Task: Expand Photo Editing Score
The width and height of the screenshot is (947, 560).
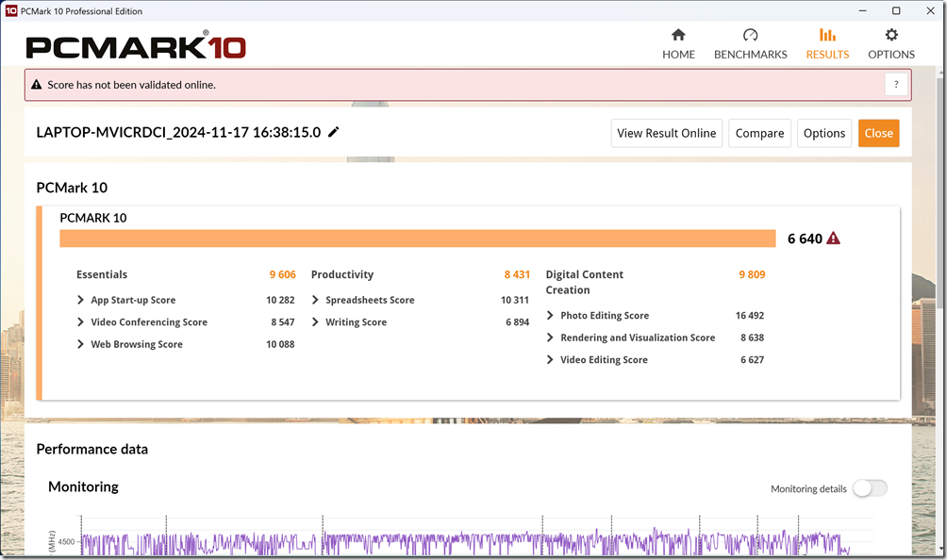Action: (551, 316)
